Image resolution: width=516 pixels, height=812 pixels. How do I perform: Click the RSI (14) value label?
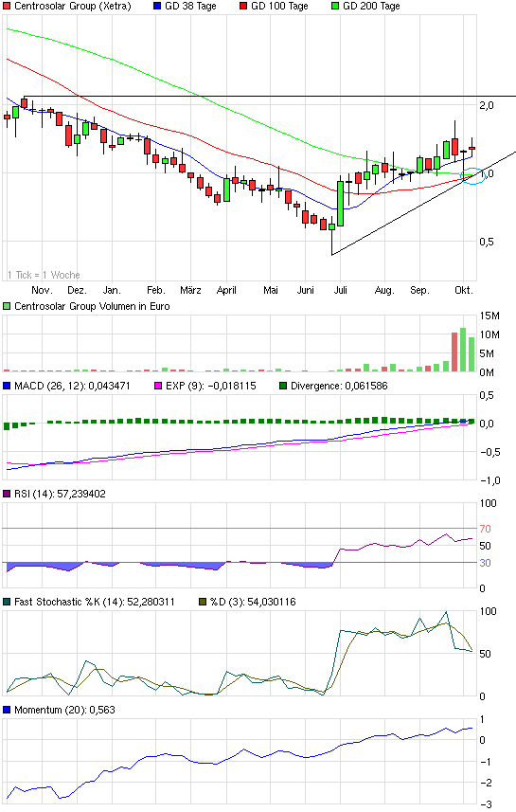[x=60, y=494]
